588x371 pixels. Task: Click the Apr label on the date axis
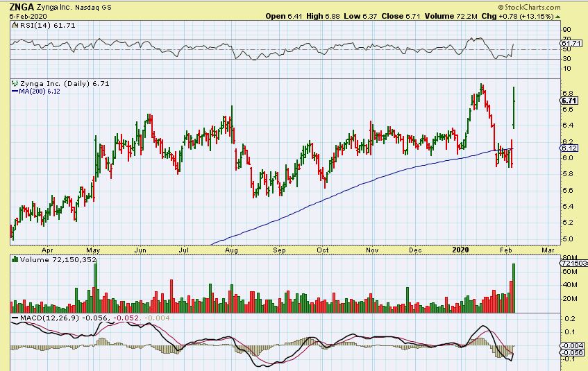point(47,250)
